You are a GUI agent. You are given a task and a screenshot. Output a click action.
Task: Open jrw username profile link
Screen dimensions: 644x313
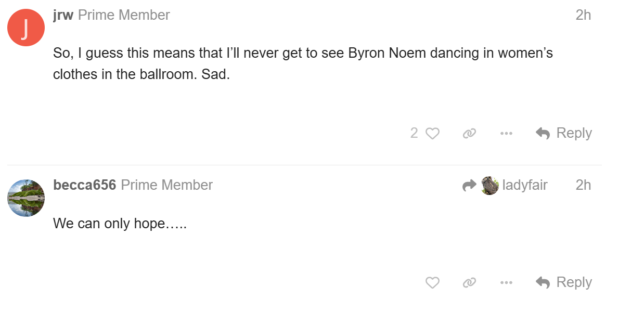click(63, 15)
